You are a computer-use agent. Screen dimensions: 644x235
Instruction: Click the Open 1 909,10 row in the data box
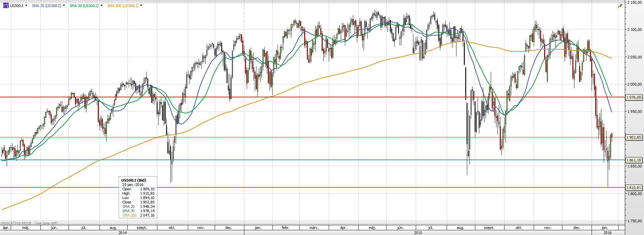(138, 189)
